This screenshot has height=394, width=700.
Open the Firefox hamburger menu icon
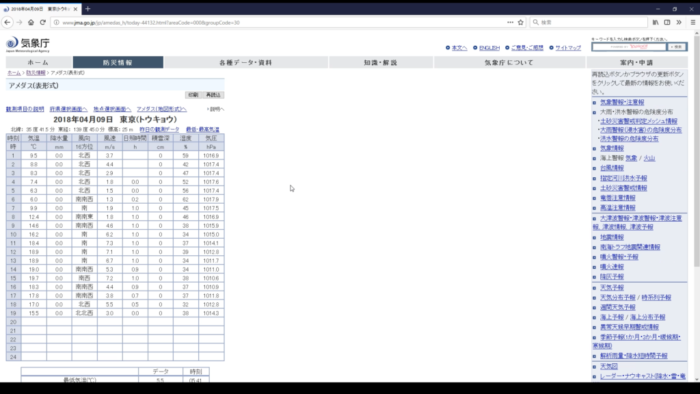(x=693, y=22)
